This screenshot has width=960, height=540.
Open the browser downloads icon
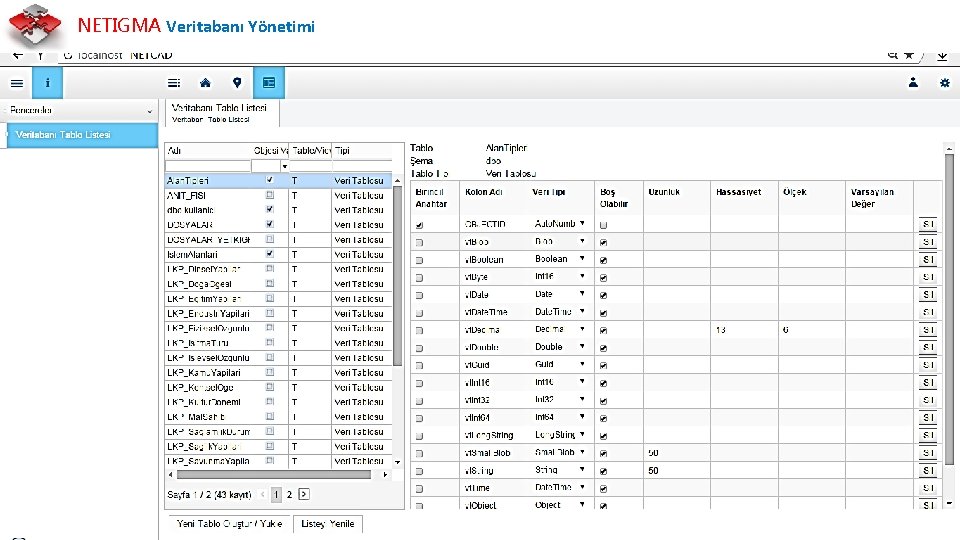942,56
